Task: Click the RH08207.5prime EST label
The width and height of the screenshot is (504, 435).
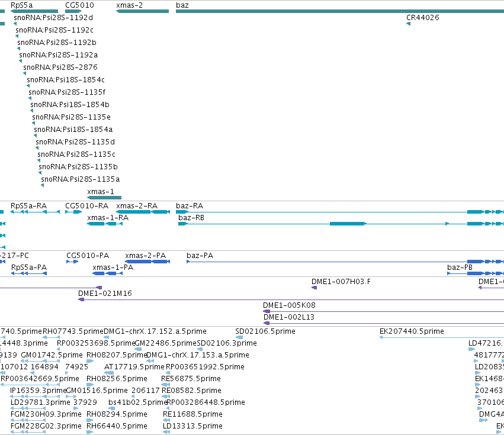Action: click(117, 355)
